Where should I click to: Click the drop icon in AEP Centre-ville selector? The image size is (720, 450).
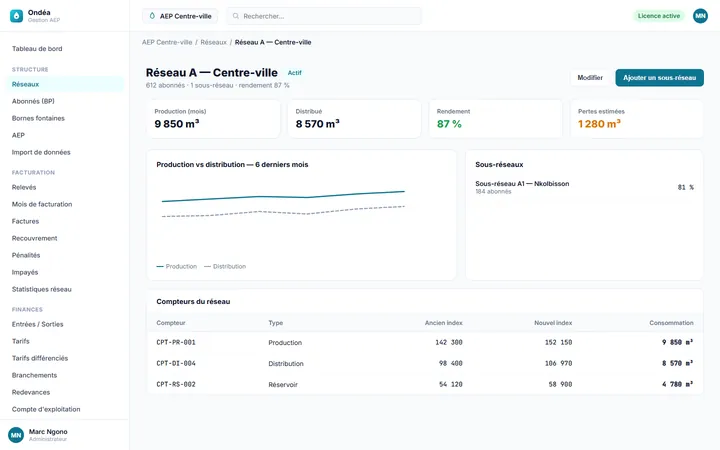pyautogui.click(x=152, y=16)
